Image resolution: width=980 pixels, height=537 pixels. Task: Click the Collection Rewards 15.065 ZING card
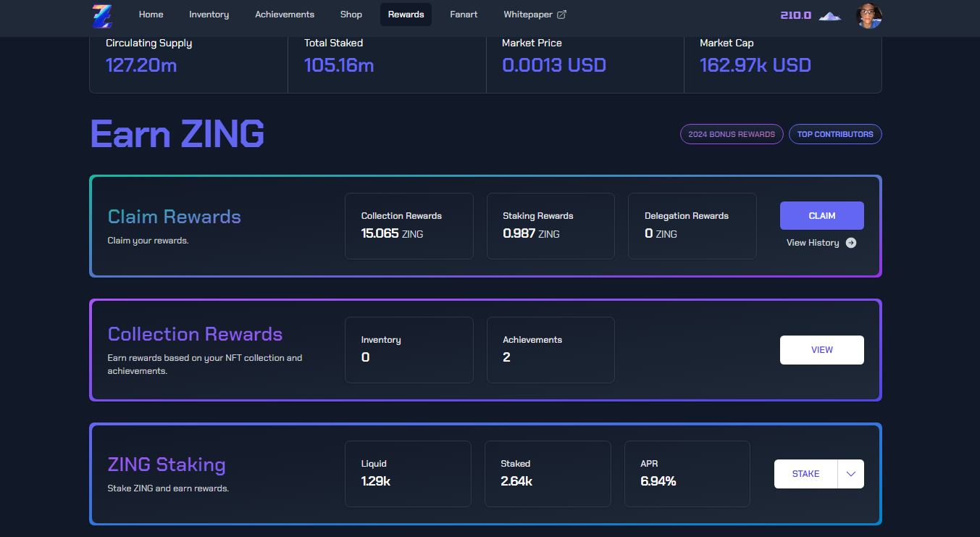[x=409, y=226]
